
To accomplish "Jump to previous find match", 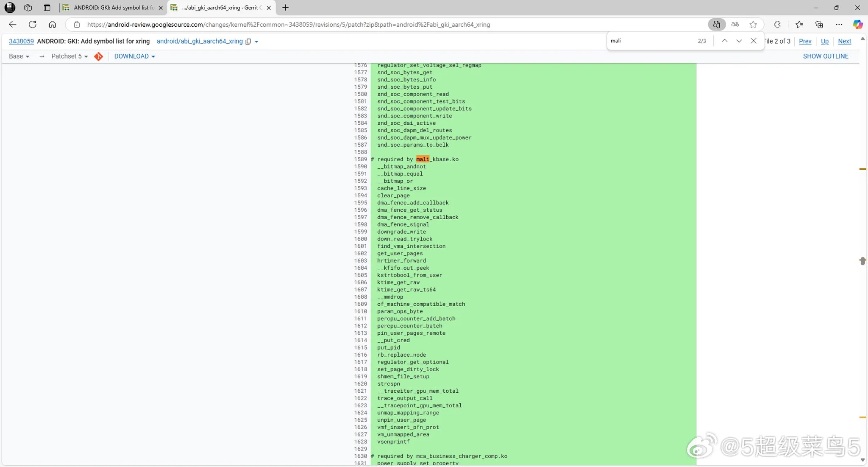I will (x=724, y=41).
